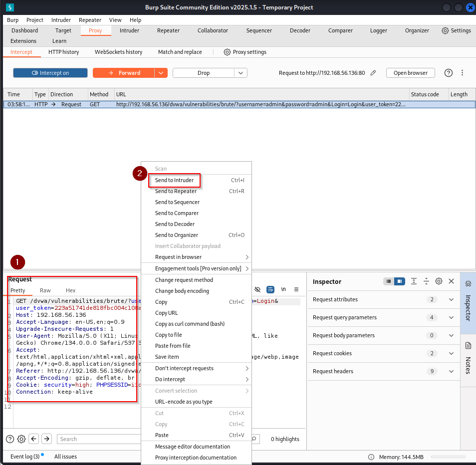
Task: Toggle show newline characters \n icon
Action: pyautogui.click(x=283, y=289)
